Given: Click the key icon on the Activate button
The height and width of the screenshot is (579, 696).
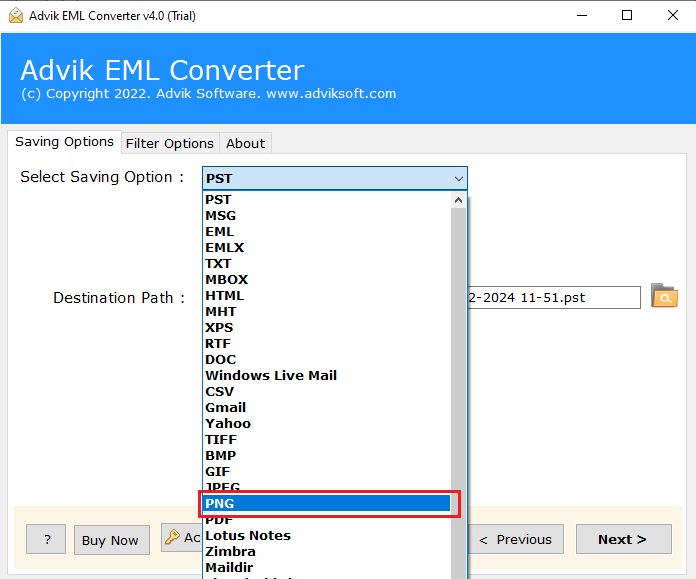Looking at the screenshot, I should (172, 537).
